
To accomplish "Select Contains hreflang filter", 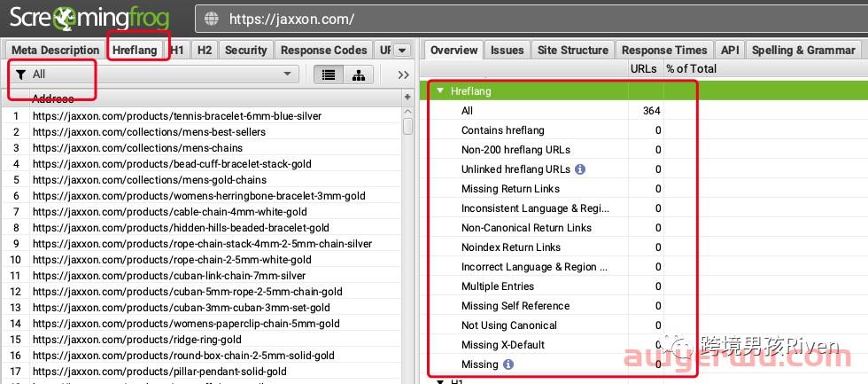I will (503, 130).
